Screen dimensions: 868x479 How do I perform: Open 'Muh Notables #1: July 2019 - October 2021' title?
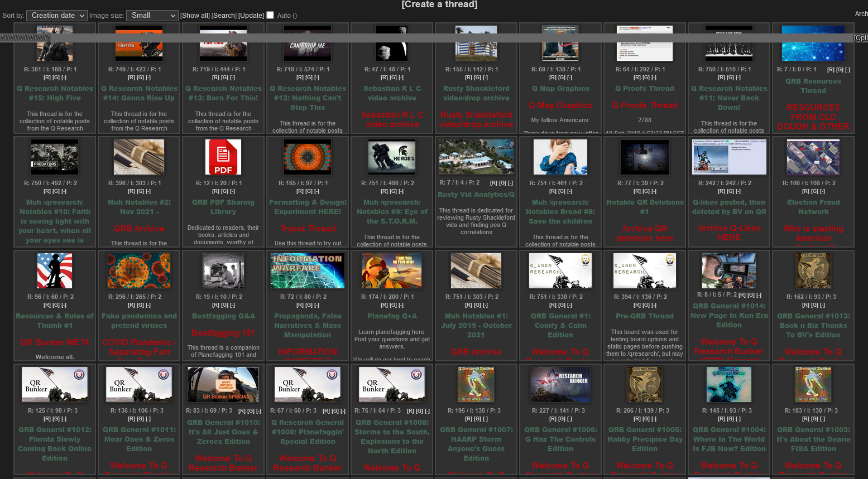[x=476, y=325]
